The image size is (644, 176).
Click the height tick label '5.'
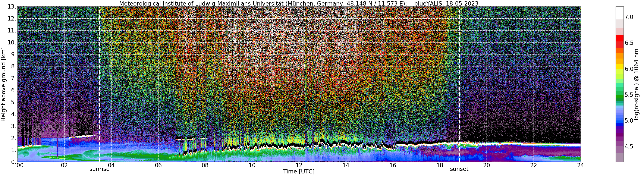tap(14, 102)
